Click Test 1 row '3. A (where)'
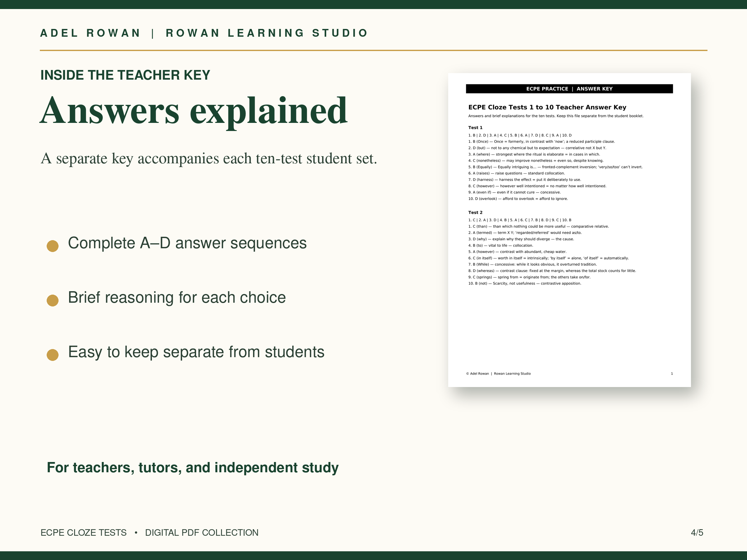The height and width of the screenshot is (560, 747). coord(534,155)
